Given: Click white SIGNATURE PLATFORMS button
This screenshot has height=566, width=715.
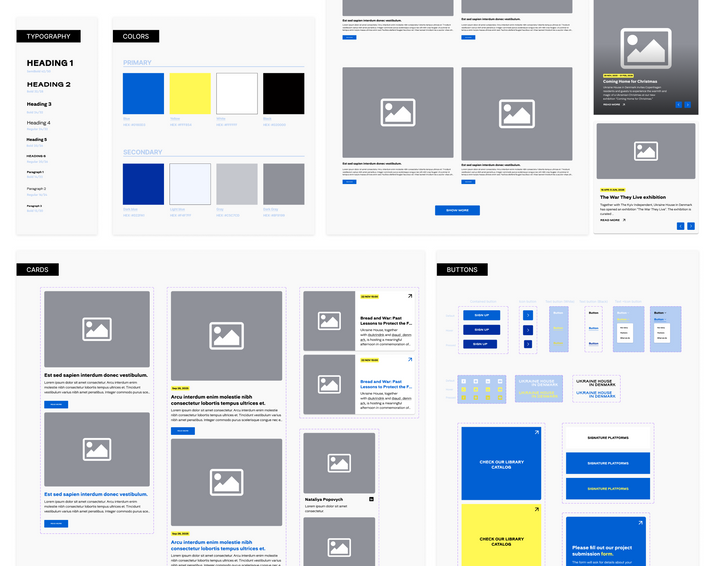Looking at the screenshot, I should pyautogui.click(x=608, y=438).
